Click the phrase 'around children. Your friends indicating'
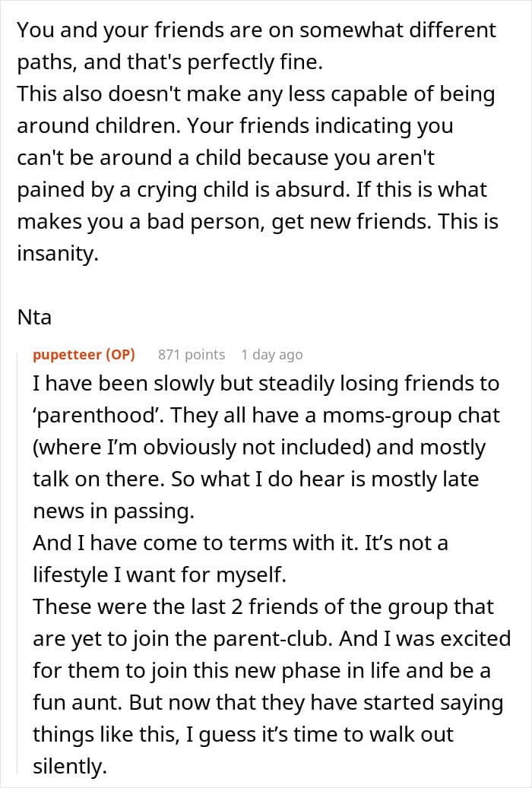The image size is (532, 788). point(235,125)
